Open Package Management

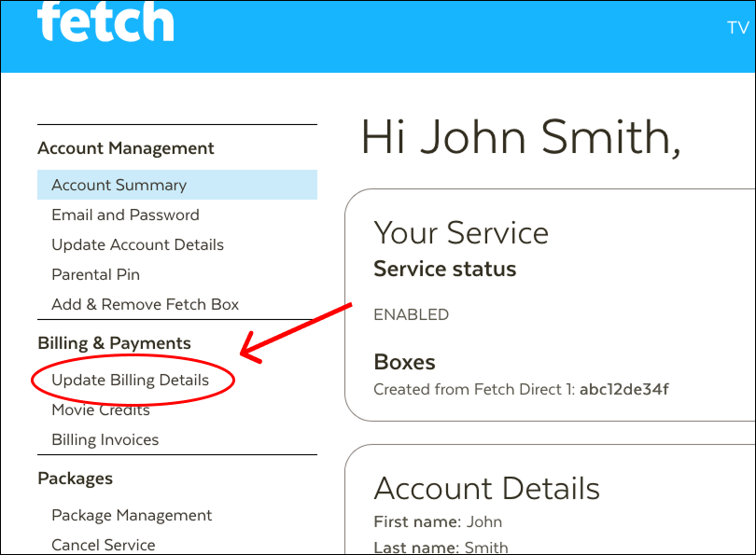(132, 515)
